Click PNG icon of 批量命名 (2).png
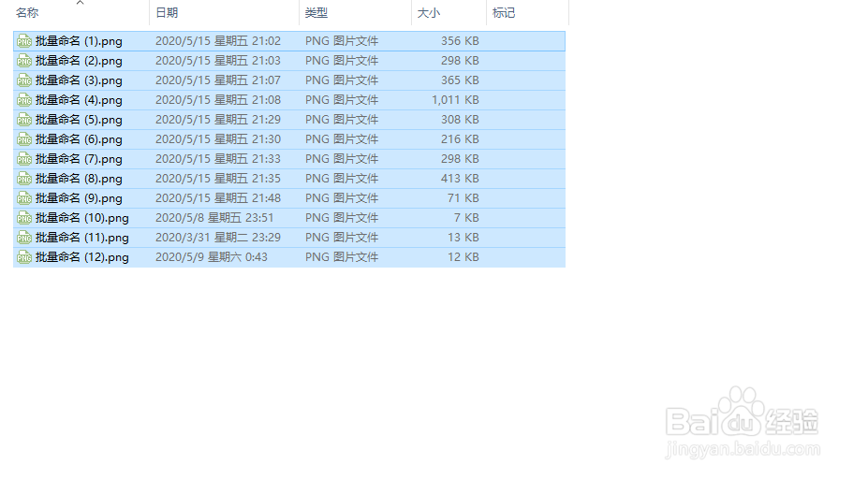 pyautogui.click(x=23, y=61)
